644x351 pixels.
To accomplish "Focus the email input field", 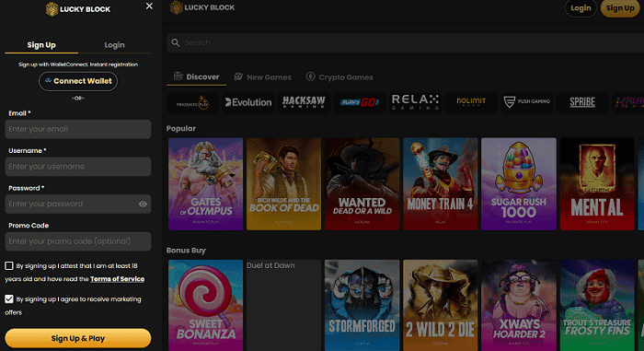I will [x=78, y=129].
